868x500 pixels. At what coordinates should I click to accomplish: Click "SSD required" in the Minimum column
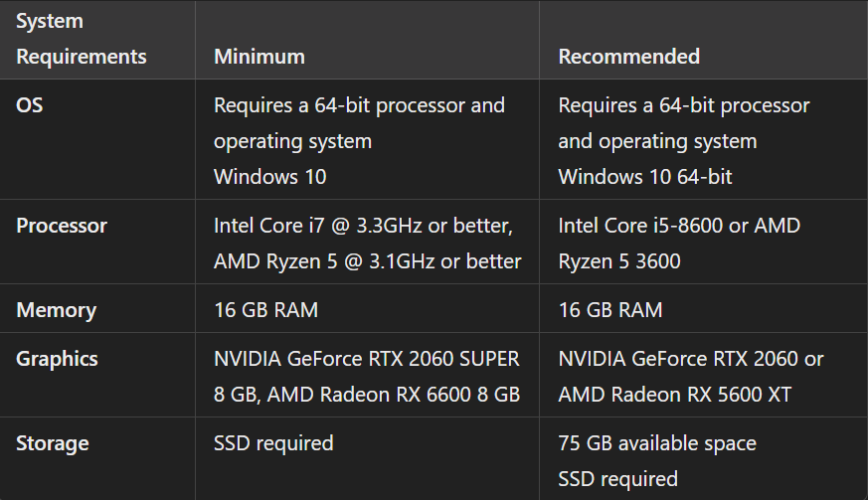click(273, 443)
